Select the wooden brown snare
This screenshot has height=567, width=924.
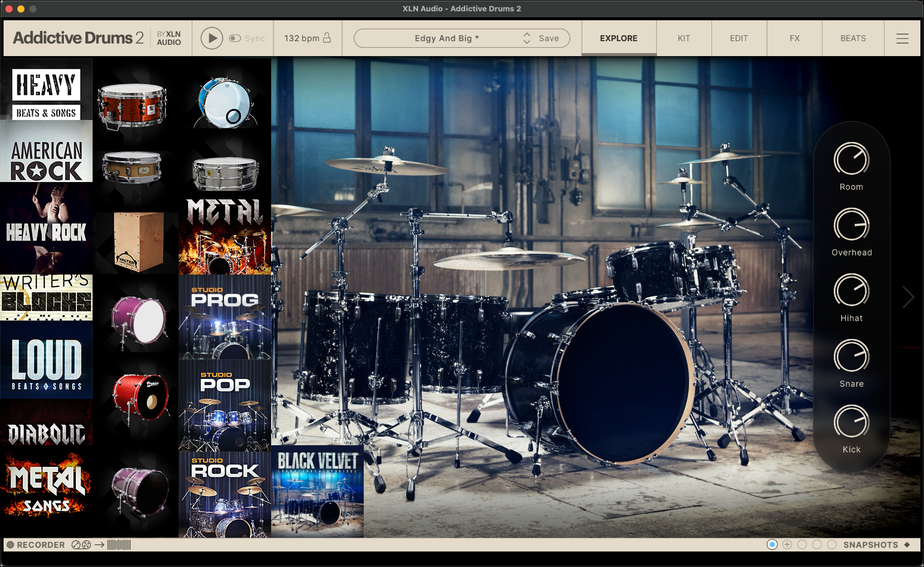[x=132, y=167]
